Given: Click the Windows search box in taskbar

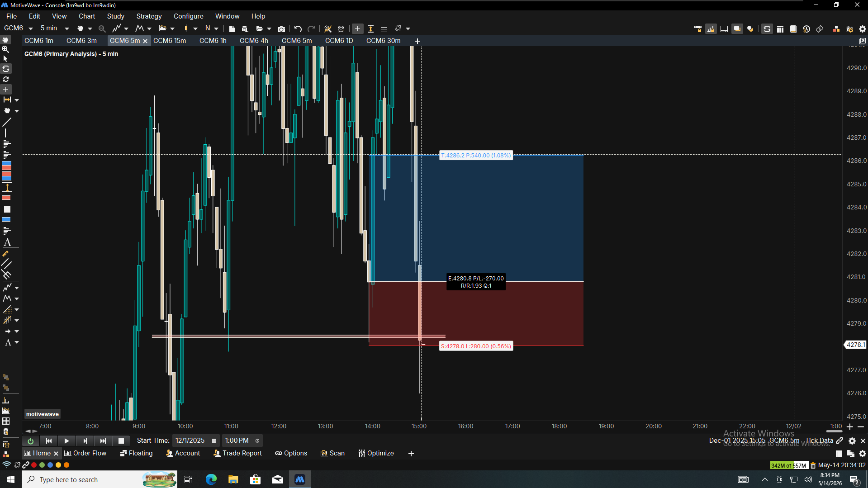Looking at the screenshot, I should (100, 479).
